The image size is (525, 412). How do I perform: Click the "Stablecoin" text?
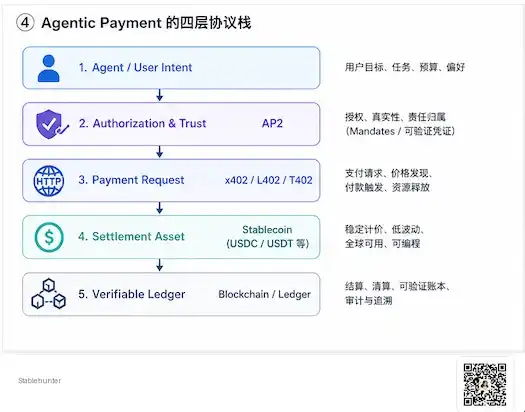[x=267, y=230]
